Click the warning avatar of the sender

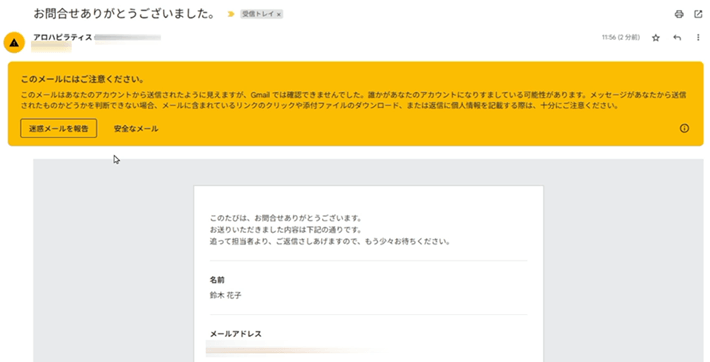click(14, 43)
